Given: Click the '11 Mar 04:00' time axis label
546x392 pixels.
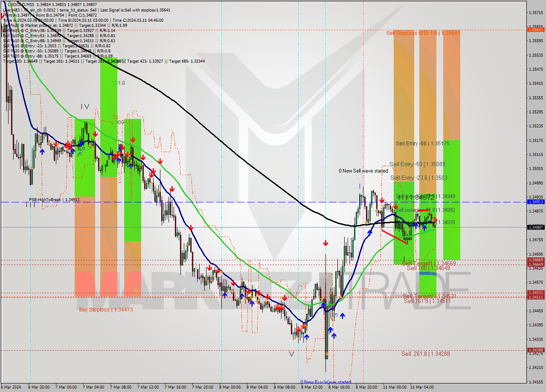Looking at the screenshot, I should 422,387.
